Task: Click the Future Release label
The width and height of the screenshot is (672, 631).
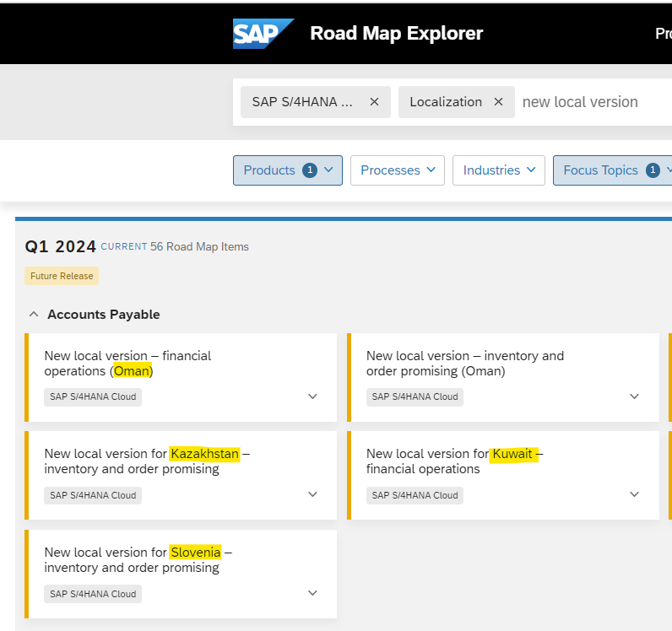Action: point(62,276)
